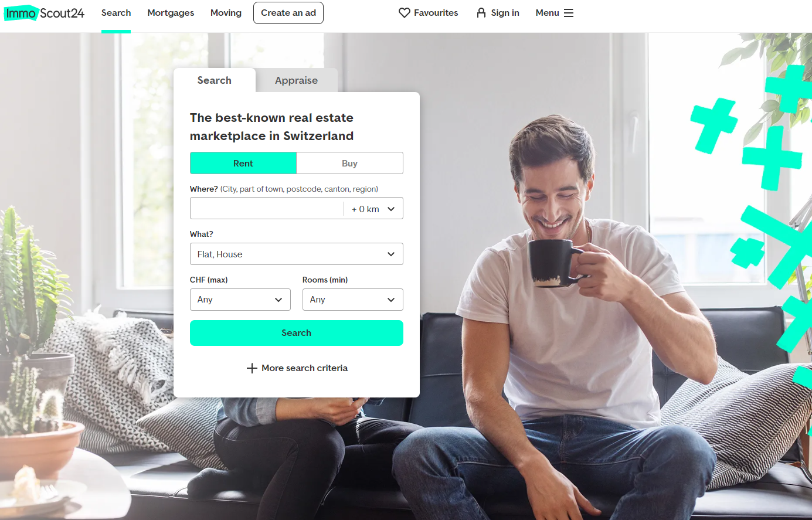Viewport: 812px width, 520px height.
Task: Click the Sign in person icon
Action: coord(481,13)
